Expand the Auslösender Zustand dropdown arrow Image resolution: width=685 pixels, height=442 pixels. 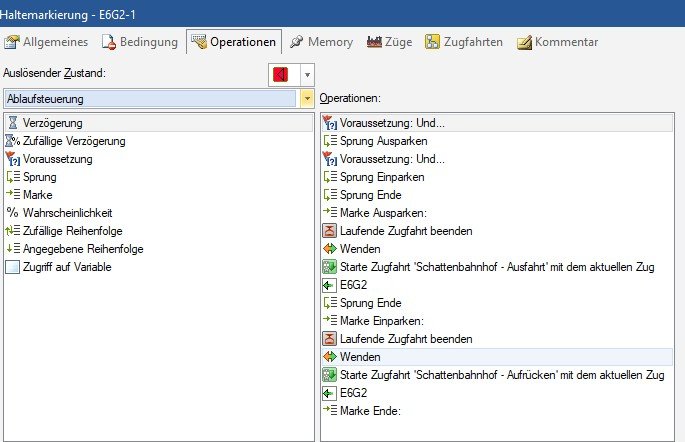coord(306,74)
